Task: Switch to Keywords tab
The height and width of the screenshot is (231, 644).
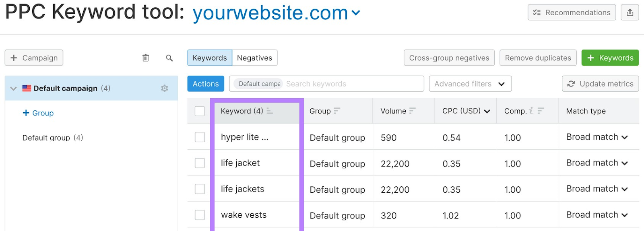Action: click(210, 58)
